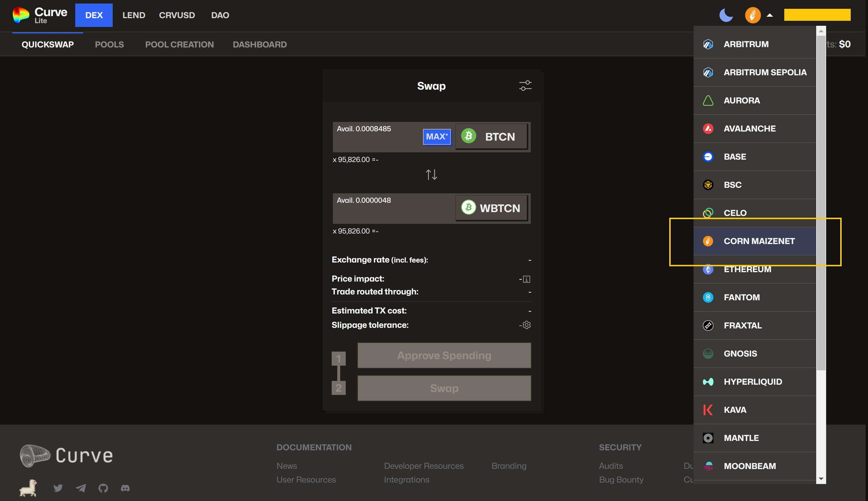Select MANTLE network
This screenshot has width=868, height=501.
754,438
